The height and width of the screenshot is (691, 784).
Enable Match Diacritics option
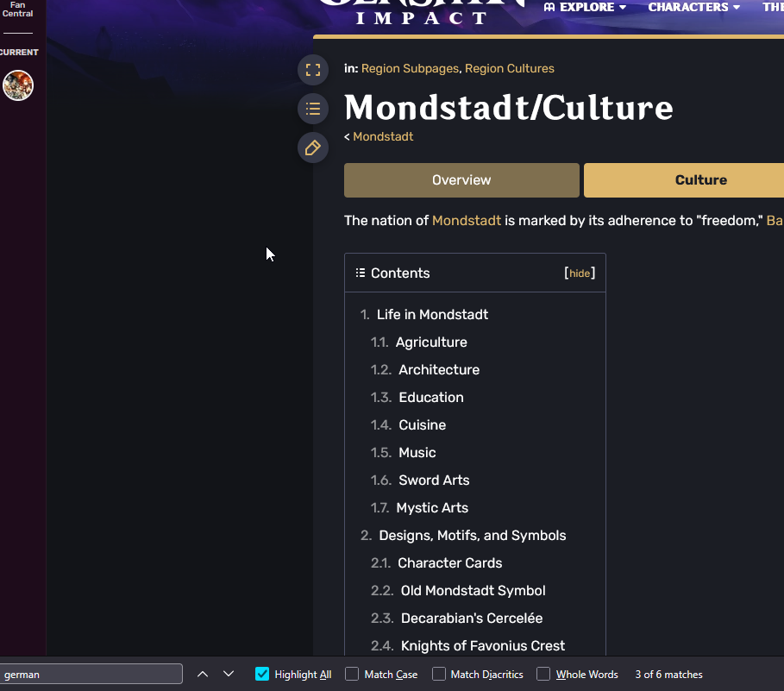[438, 674]
